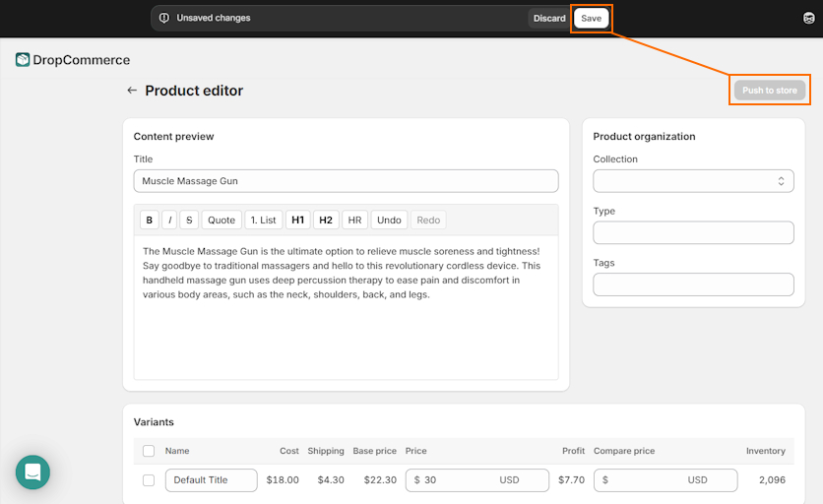Screen dimensions: 823x504
Task: Apply H1 heading style
Action: 297,220
